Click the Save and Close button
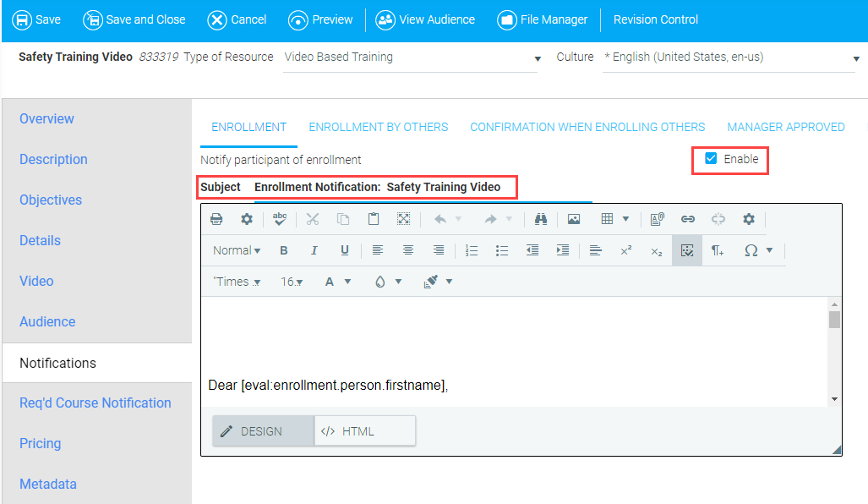This screenshot has width=868, height=504. click(x=134, y=19)
